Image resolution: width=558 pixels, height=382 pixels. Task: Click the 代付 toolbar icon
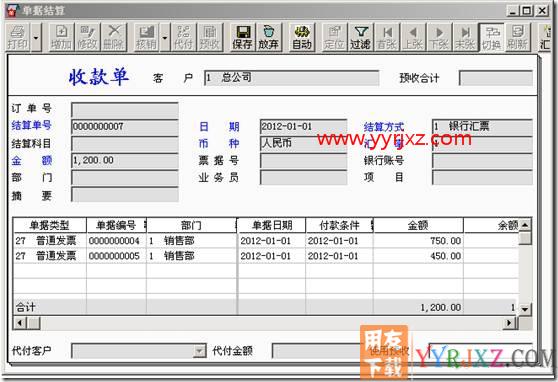pos(183,37)
